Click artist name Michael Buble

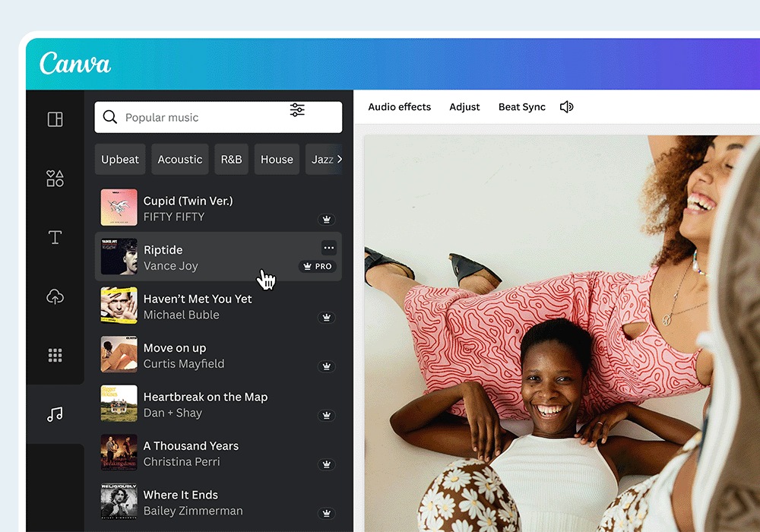coord(182,315)
